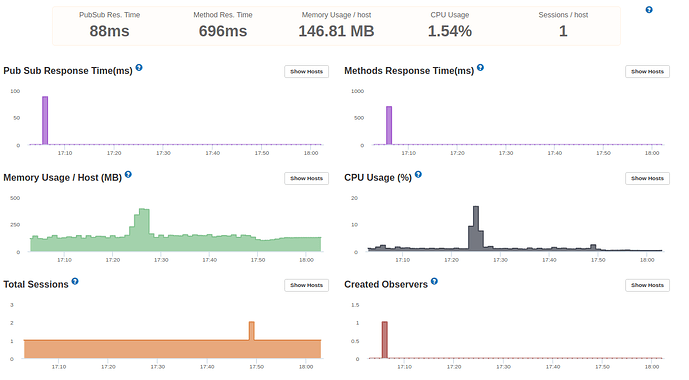Show hosts for CPU Usage chart
Viewport: 689px width, 380px height.
647,178
